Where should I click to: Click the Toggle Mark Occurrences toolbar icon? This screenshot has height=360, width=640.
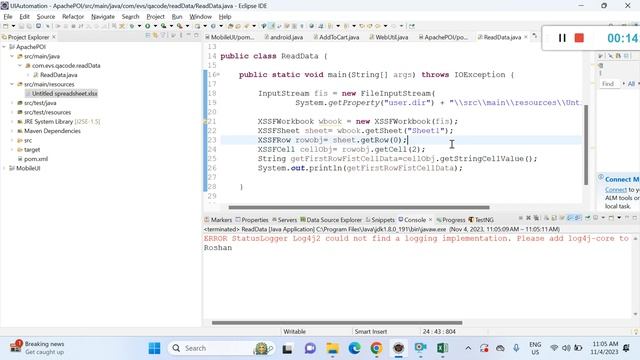click(x=272, y=26)
